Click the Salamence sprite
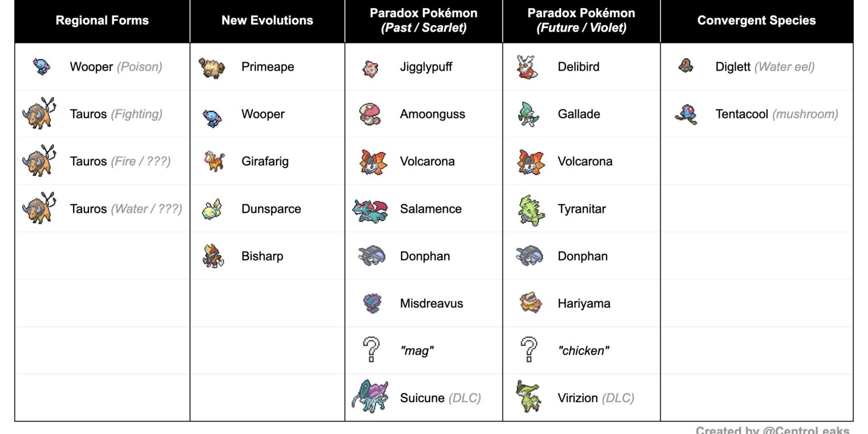868x434 pixels. [x=370, y=209]
